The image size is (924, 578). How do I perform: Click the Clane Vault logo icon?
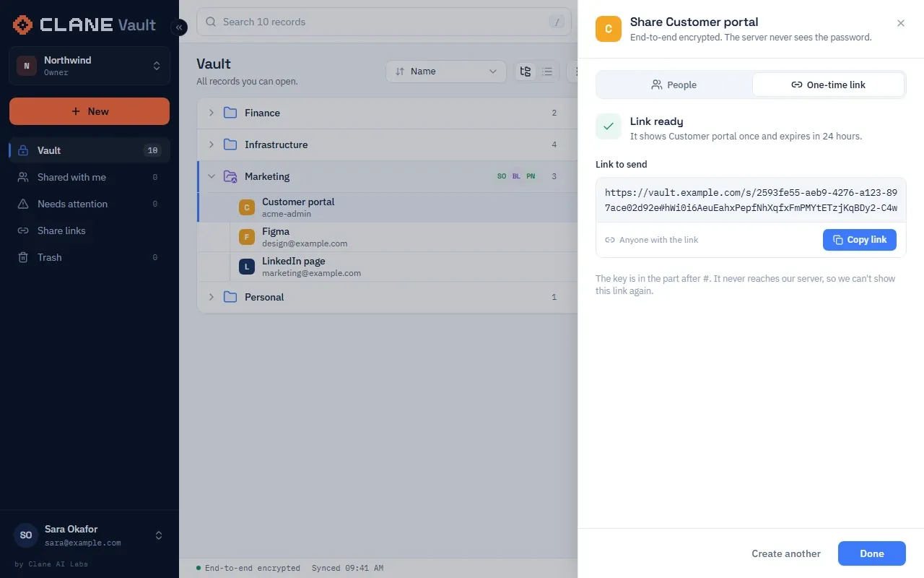pyautogui.click(x=23, y=25)
